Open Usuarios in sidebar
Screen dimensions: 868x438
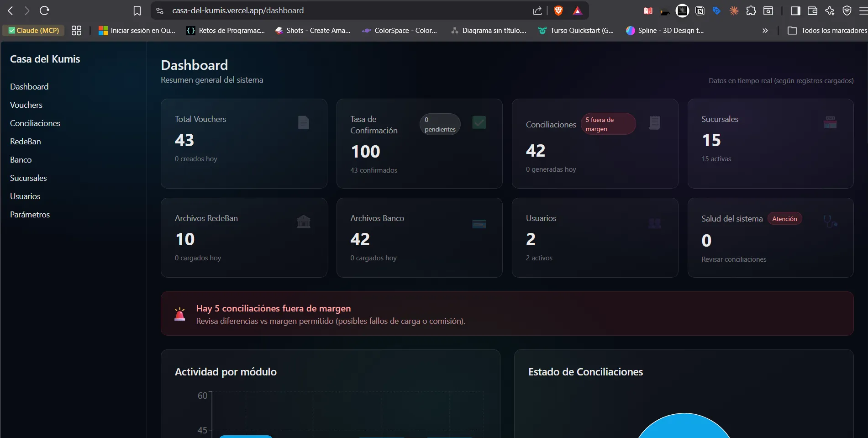click(25, 196)
